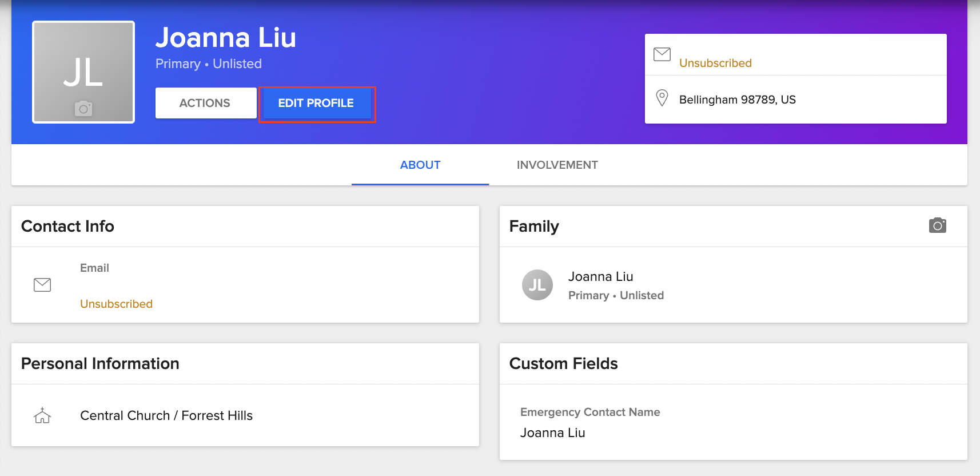Click the Joanna Liu profile name heading
This screenshot has height=476, width=980.
[225, 38]
